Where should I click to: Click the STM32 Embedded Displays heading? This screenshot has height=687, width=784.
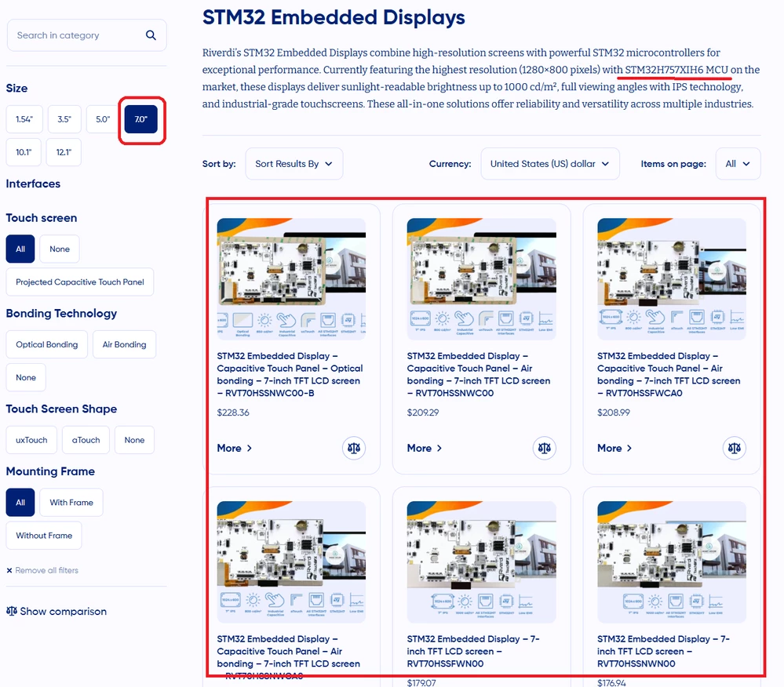(334, 17)
